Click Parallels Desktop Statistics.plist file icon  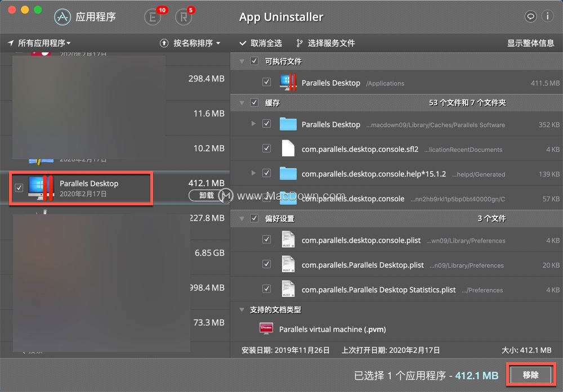pyautogui.click(x=288, y=289)
